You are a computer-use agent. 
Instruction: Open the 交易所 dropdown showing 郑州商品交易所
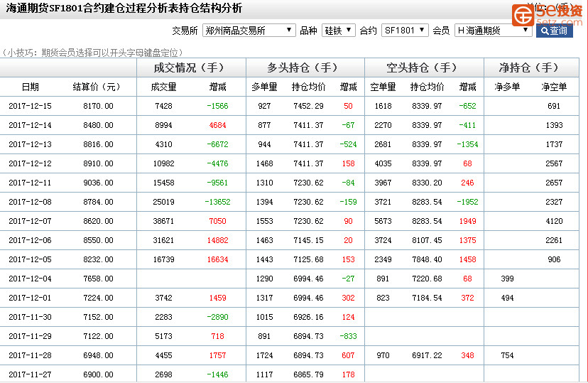(249, 31)
